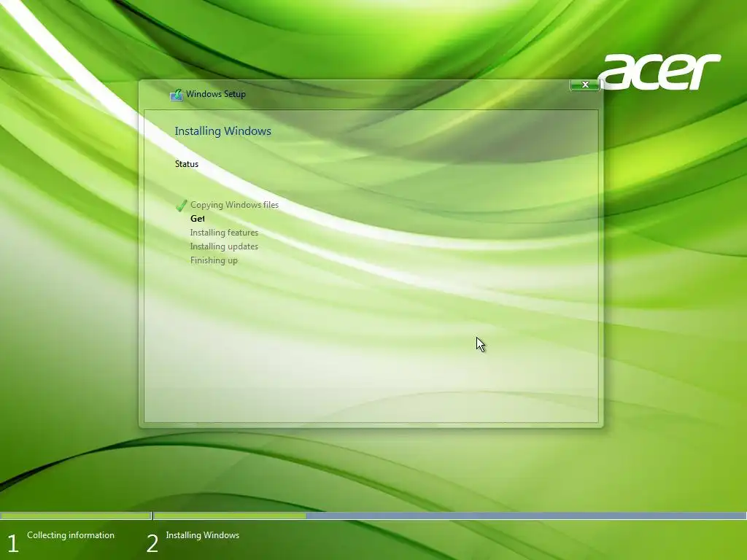Click the Acer logo
747x560 pixels.
tap(659, 72)
